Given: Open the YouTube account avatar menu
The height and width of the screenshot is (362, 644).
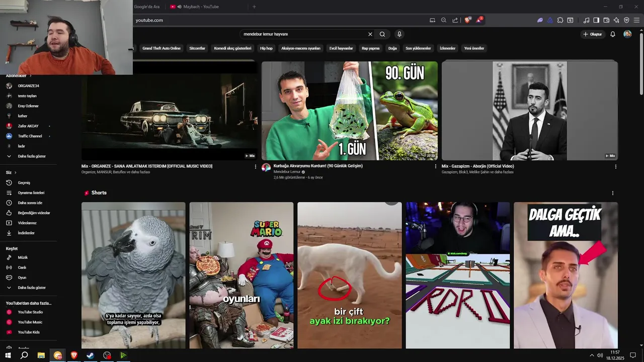Looking at the screenshot, I should click(627, 34).
